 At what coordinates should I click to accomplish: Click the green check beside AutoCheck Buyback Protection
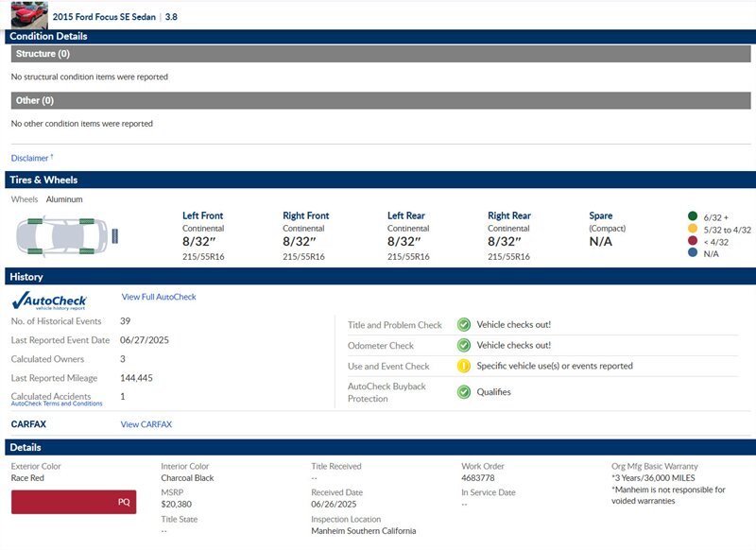pos(464,391)
